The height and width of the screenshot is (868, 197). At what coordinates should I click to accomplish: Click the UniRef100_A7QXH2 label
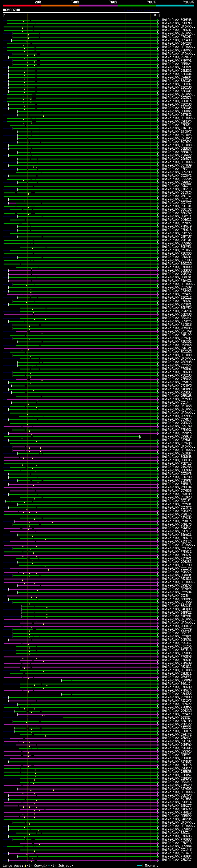pyautogui.click(x=177, y=37)
